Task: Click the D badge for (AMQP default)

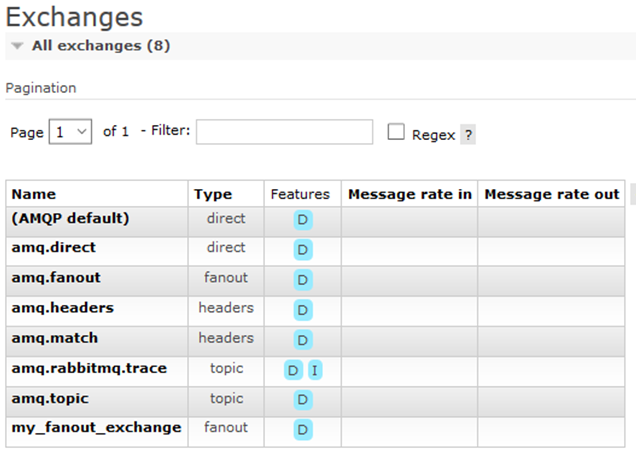Action: [x=302, y=220]
